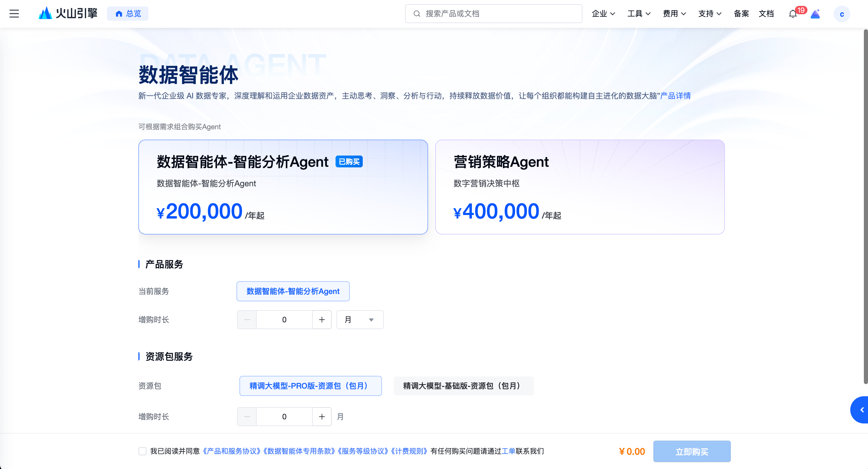Click the ¥0.00 total price
The image size is (868, 469).
click(632, 452)
